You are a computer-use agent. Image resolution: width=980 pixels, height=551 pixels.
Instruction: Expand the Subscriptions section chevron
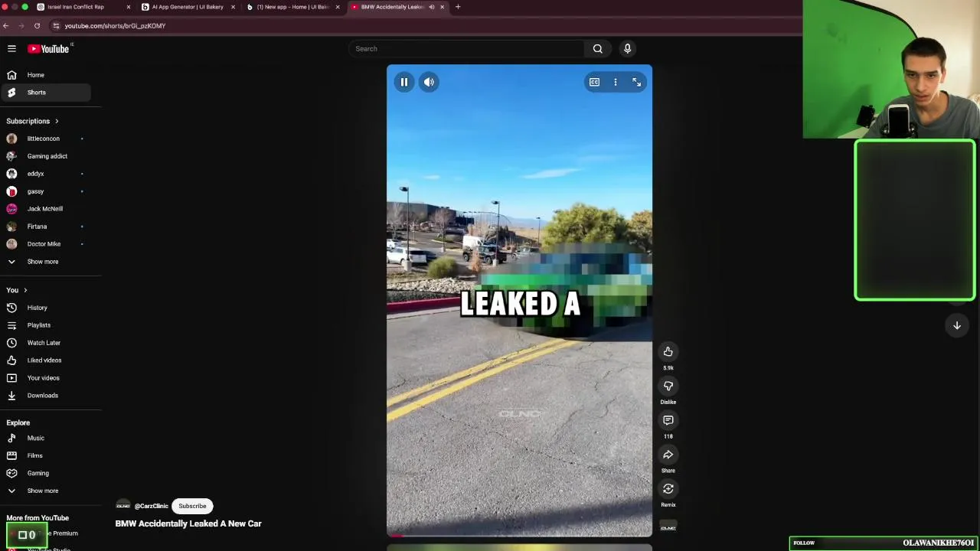(56, 121)
